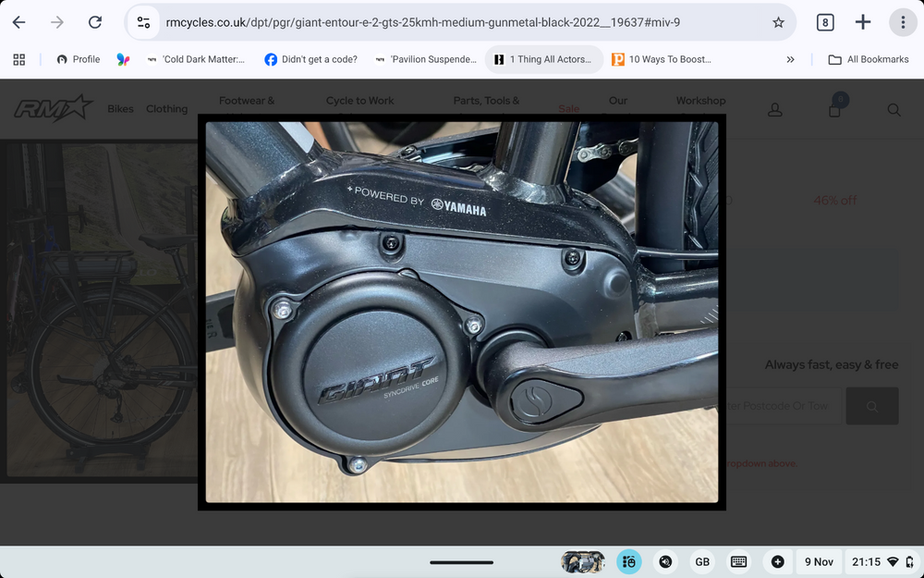
Task: Expand the overflow bookmarks chevron
Action: (x=790, y=58)
